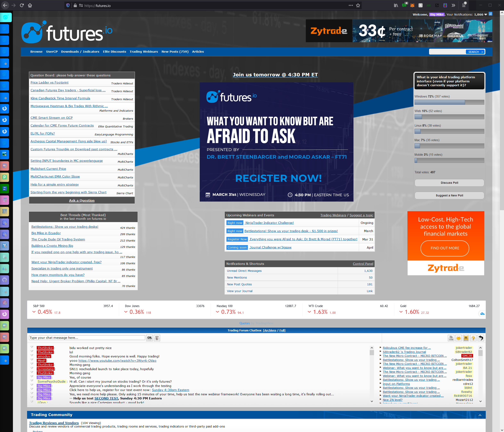Open chatbox Archives link
Viewport: 504px width, 432px height.
click(x=270, y=330)
